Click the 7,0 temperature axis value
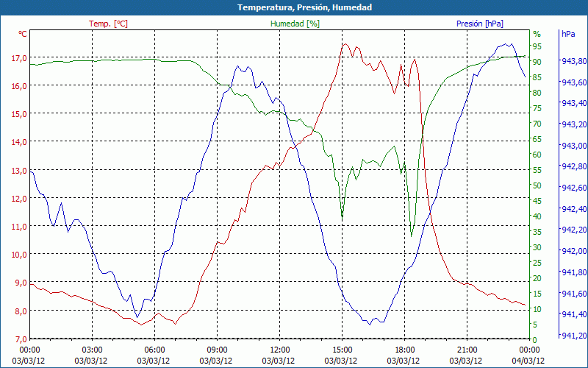588x368 pixels. point(20,339)
